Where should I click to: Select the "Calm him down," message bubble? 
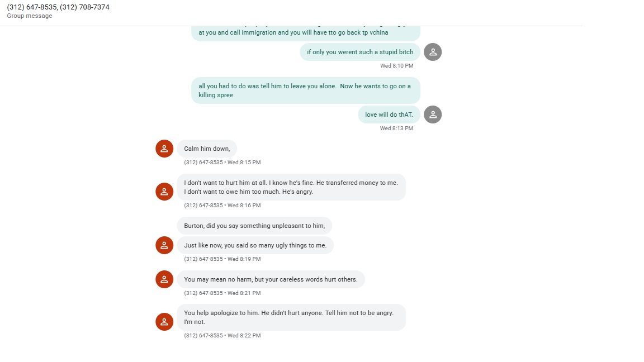(x=207, y=149)
